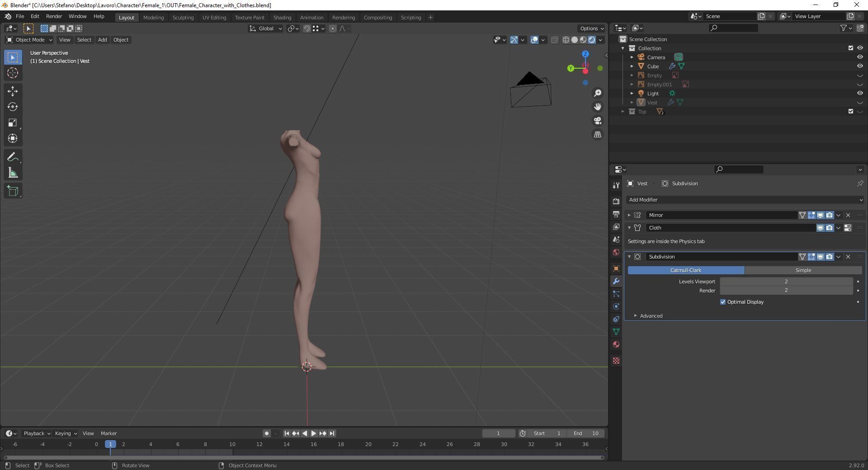Activate the Rotate tool
Image resolution: width=868 pixels, height=470 pixels.
13,107
